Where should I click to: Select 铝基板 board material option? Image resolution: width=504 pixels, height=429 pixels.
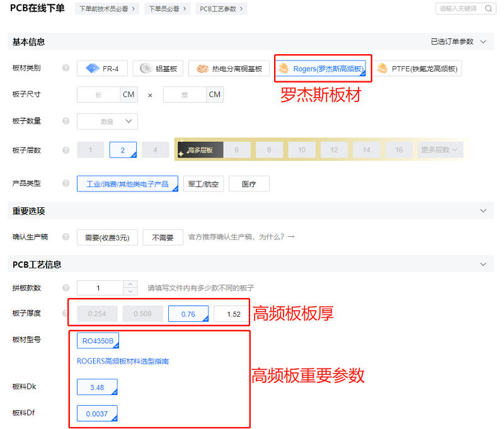161,69
